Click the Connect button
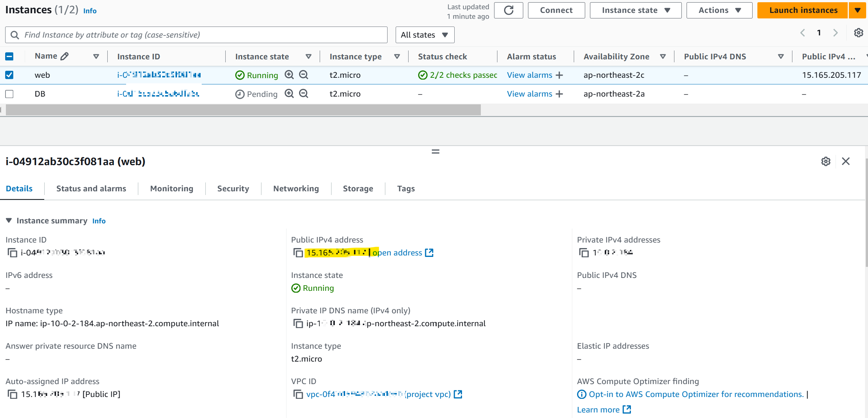The width and height of the screenshot is (868, 418). (556, 10)
